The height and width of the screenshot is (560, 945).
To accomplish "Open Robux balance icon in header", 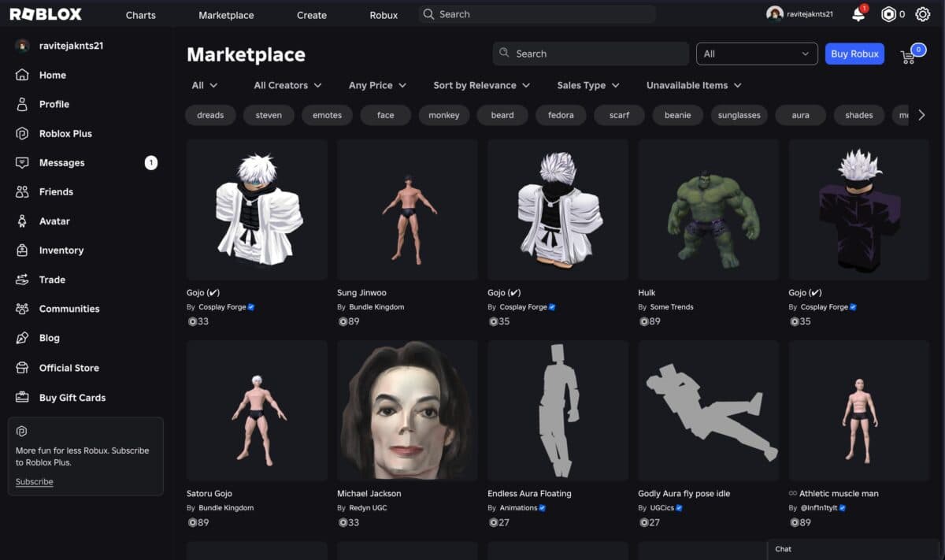I will (888, 14).
